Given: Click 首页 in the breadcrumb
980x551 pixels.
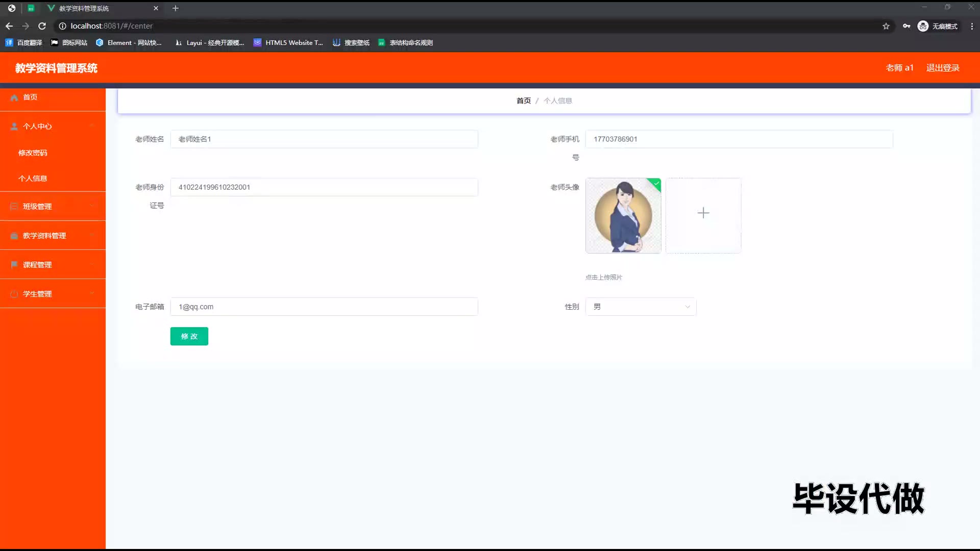Looking at the screenshot, I should tap(524, 101).
